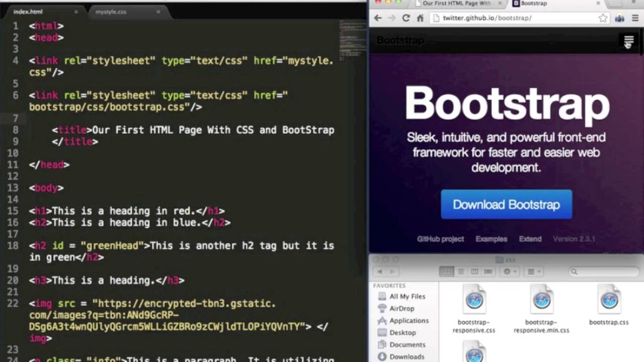Click 'This is a heading in blue.' text
Image resolution: width=644 pixels, height=362 pixels.
[x=127, y=222]
